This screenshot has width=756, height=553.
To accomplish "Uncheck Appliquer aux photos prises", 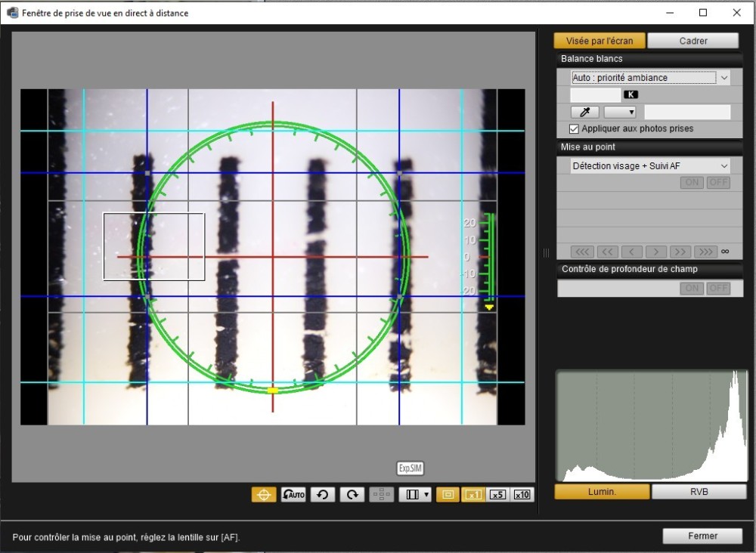I will coord(574,128).
